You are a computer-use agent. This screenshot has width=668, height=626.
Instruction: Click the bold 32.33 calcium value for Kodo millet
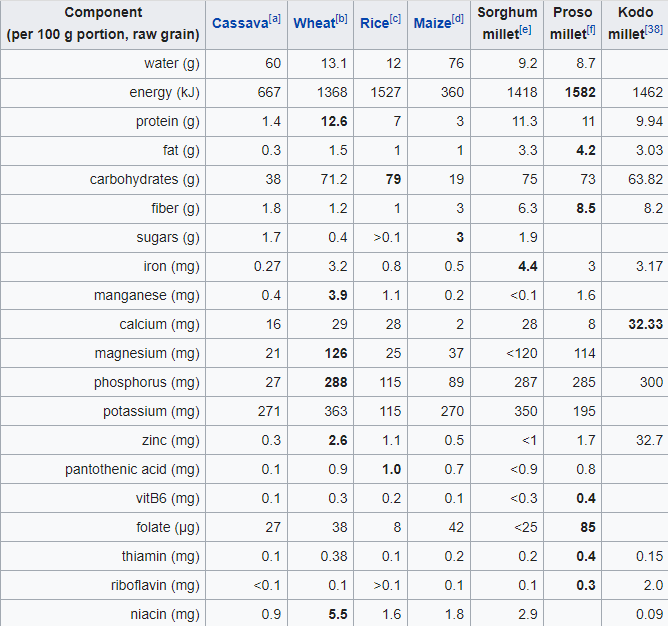(x=645, y=324)
